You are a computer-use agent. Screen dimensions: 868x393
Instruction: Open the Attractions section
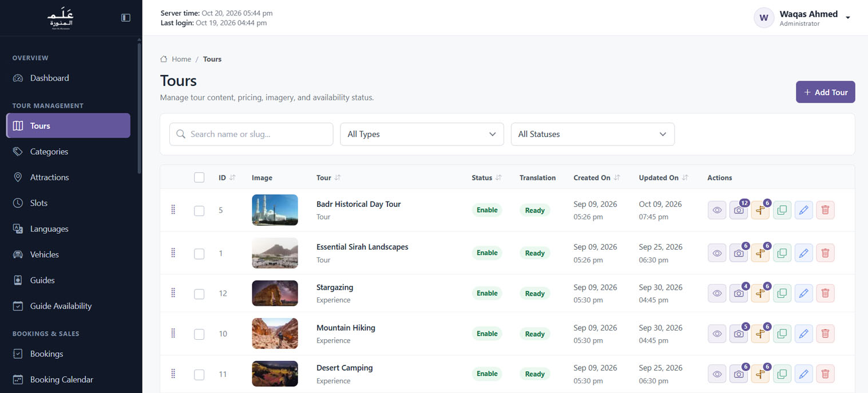click(68, 178)
